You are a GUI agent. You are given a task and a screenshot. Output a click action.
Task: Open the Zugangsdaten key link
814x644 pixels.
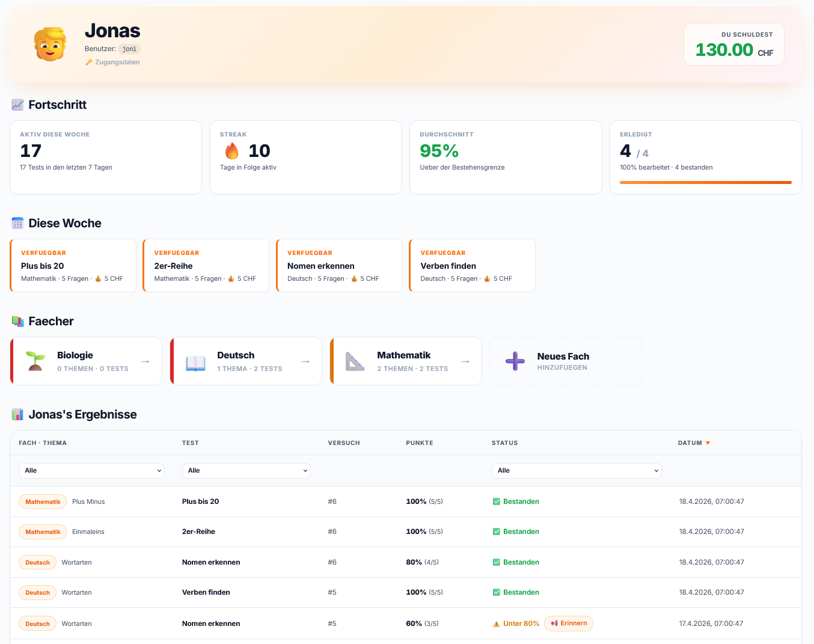(112, 62)
